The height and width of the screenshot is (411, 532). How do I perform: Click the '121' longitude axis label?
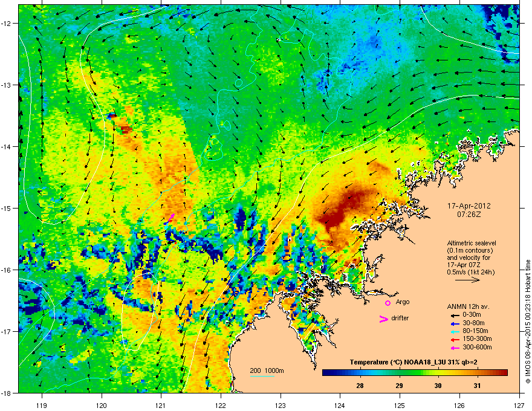pos(161,405)
